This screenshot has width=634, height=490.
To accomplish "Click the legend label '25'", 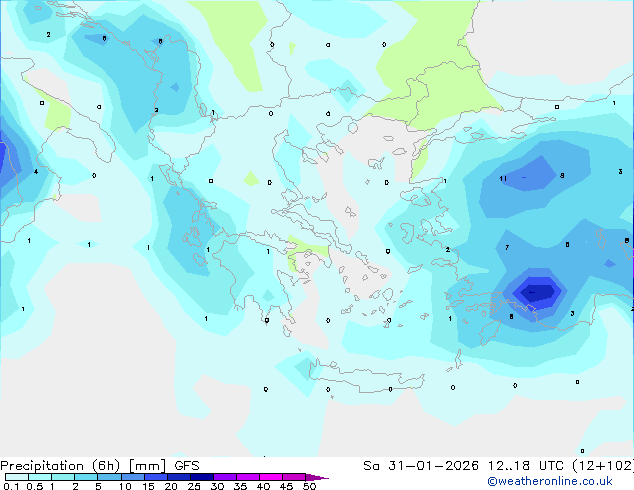I will (x=194, y=486).
